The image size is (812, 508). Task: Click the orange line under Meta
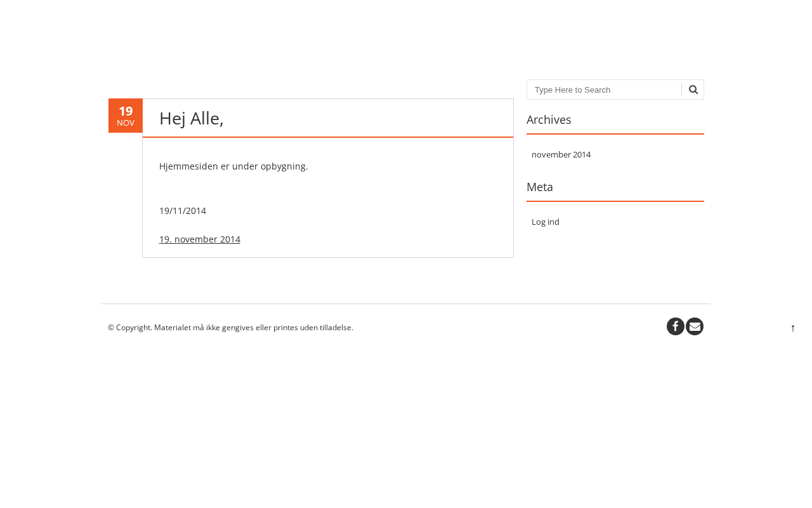615,201
